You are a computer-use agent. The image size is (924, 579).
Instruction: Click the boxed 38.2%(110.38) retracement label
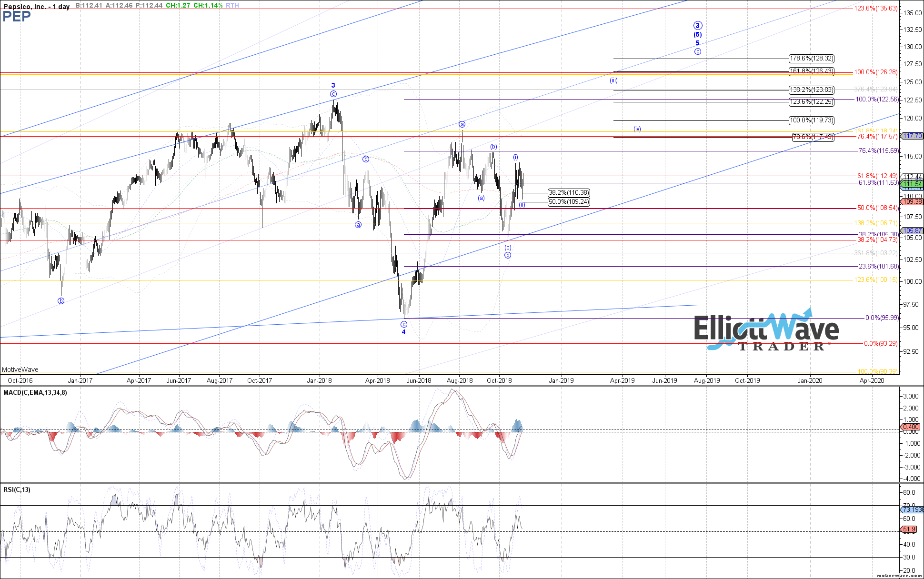coord(569,193)
